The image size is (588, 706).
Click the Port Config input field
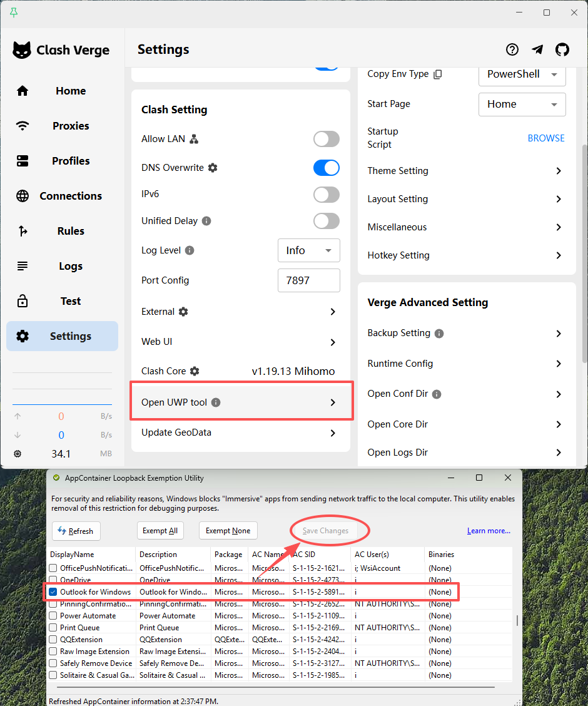point(309,280)
